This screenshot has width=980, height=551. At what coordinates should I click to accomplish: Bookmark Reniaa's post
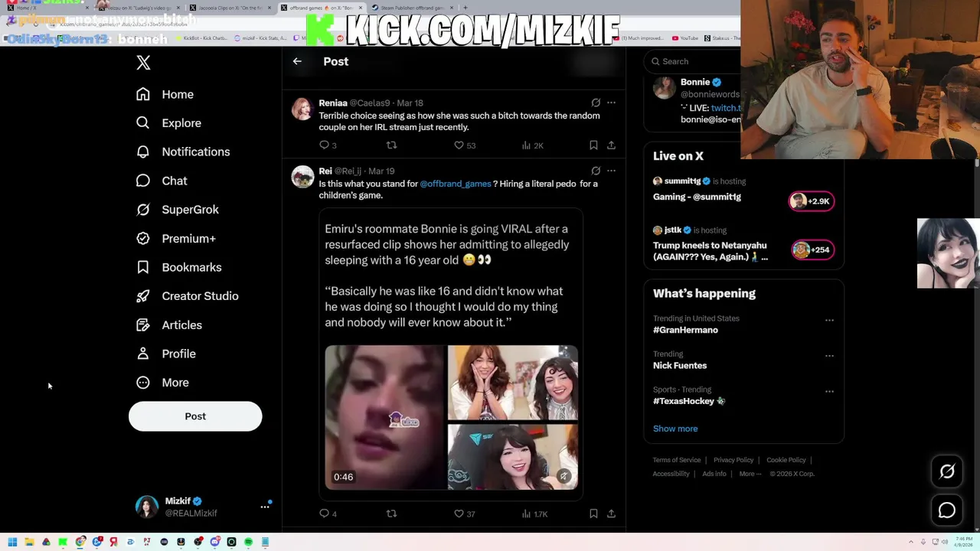click(593, 145)
